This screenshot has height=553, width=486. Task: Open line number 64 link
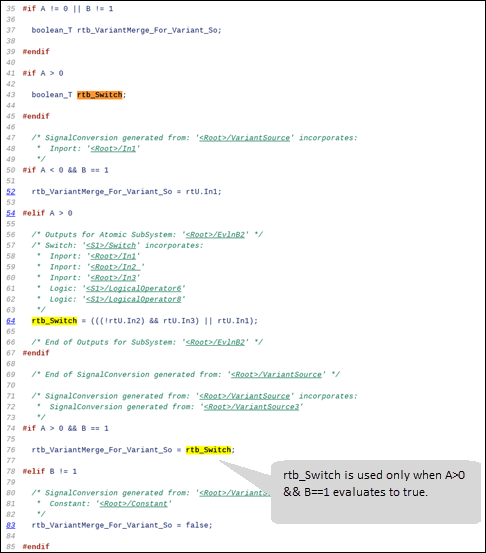11,321
